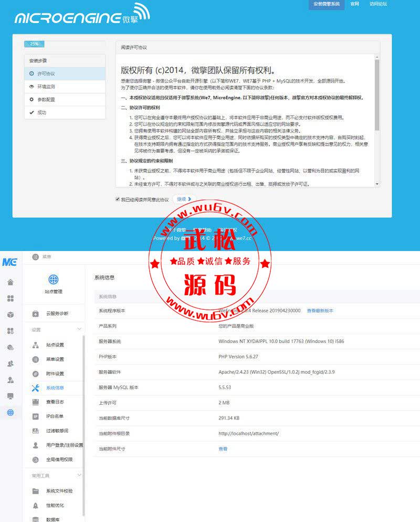
Task: Click the 系统文件校验 folder icon
Action: [36, 490]
